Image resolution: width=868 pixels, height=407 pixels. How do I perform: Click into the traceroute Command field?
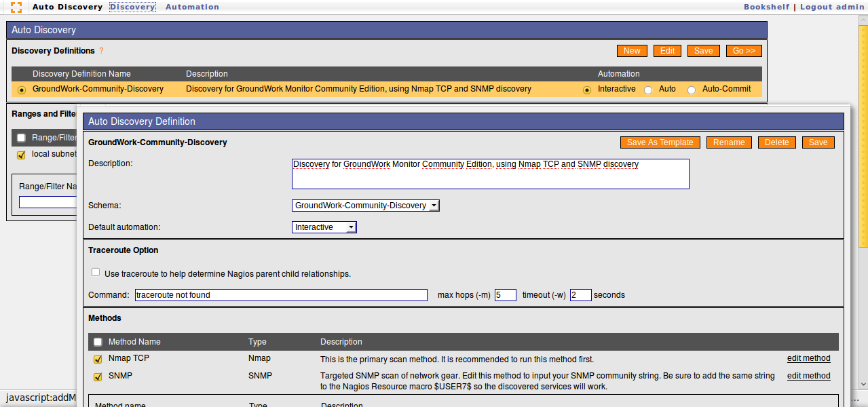click(x=281, y=295)
